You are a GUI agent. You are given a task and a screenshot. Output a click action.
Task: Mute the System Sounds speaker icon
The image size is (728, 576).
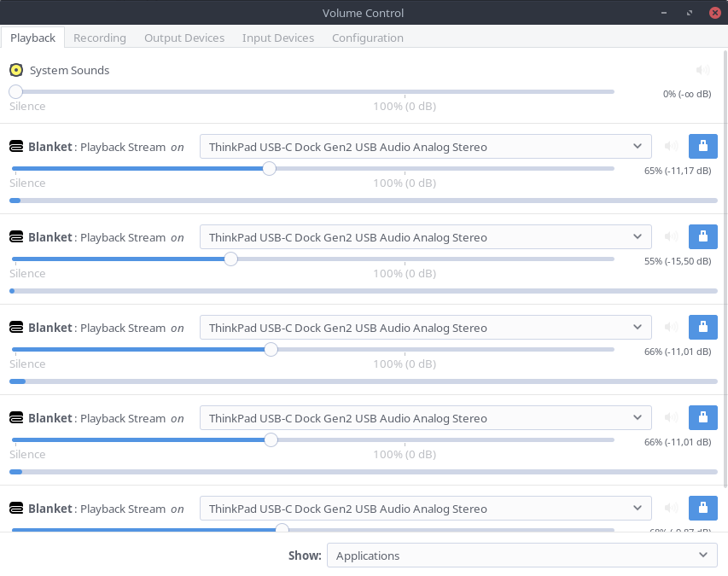[x=702, y=71]
